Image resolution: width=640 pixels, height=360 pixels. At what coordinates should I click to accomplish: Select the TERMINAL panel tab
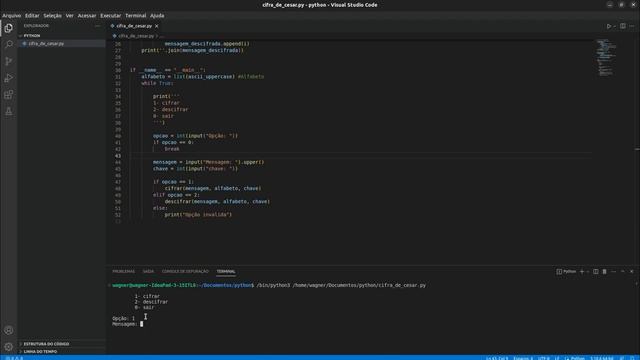coord(226,271)
